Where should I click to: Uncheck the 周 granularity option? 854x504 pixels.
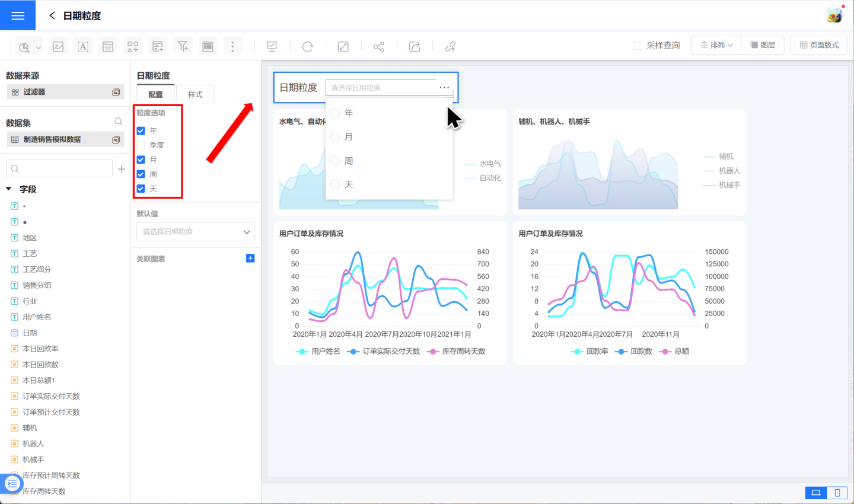tap(141, 174)
